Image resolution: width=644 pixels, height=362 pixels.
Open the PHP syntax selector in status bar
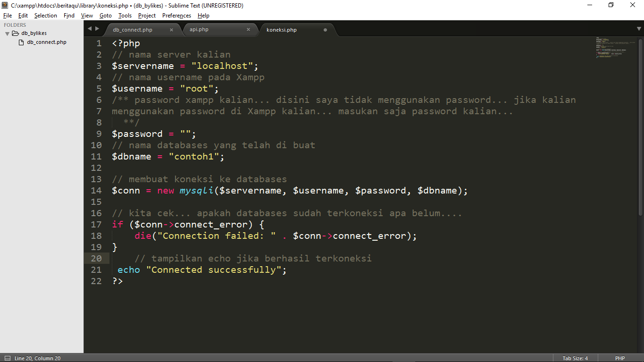click(619, 358)
